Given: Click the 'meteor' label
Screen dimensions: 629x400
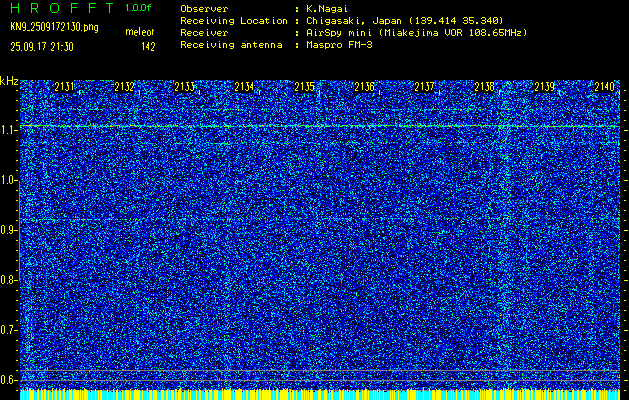Looking at the screenshot, I should (140, 32).
